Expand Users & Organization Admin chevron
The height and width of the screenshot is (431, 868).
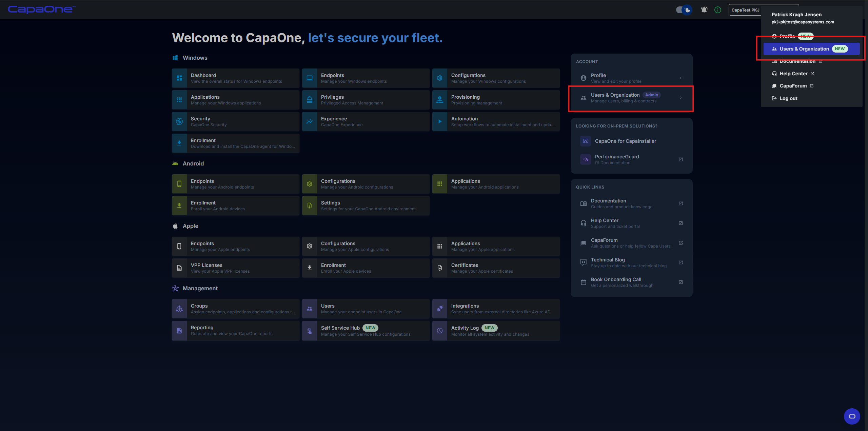click(x=681, y=98)
